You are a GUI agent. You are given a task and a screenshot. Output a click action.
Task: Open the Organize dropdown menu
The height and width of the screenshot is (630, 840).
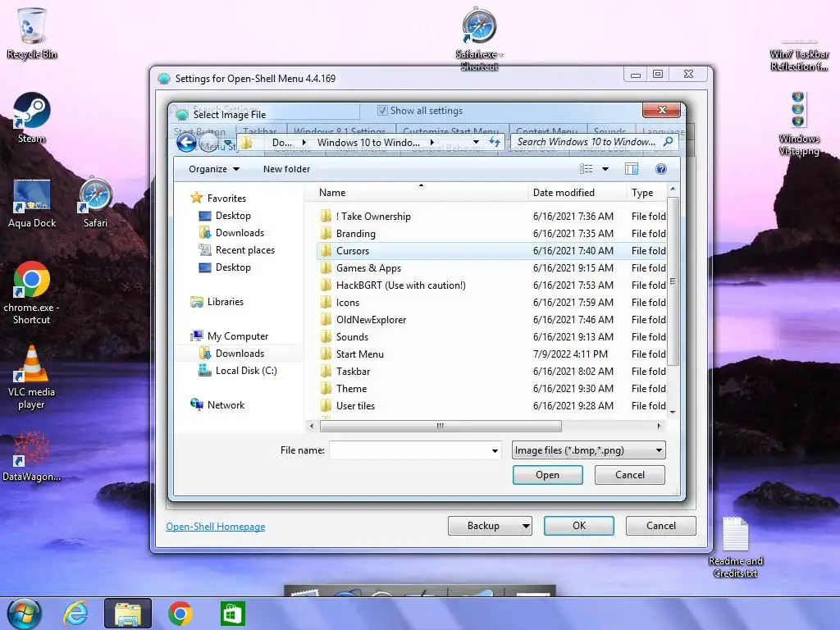(x=214, y=169)
